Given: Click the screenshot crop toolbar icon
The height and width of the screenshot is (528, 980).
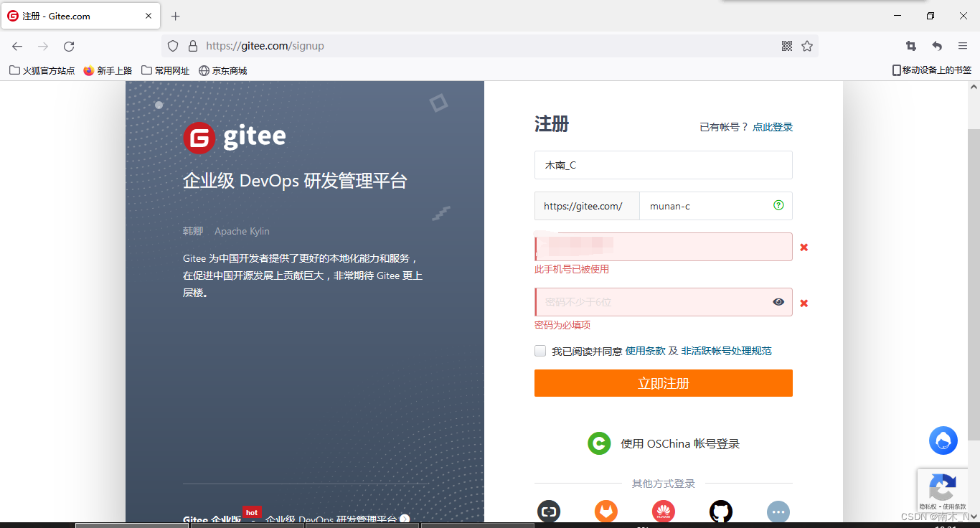Looking at the screenshot, I should click(x=911, y=46).
